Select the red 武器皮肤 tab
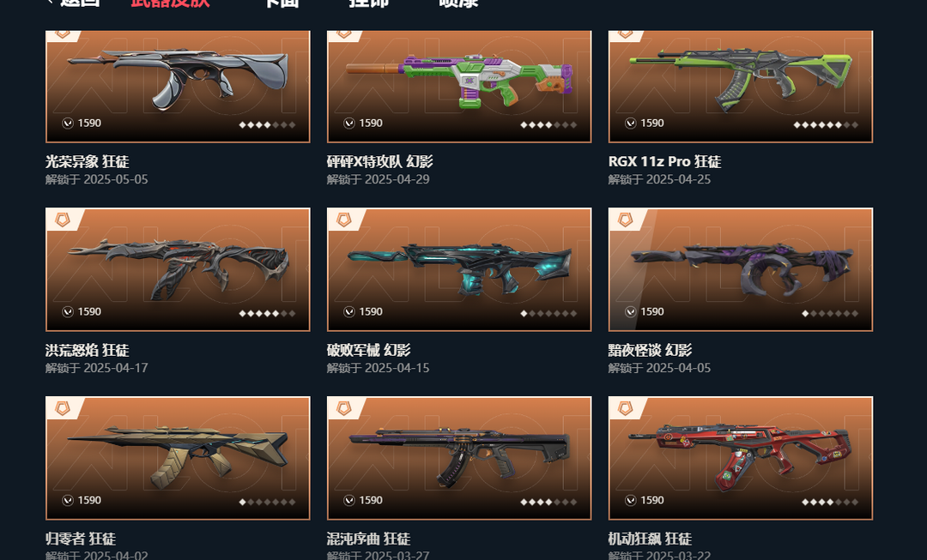Image resolution: width=927 pixels, height=560 pixels. coord(170,3)
